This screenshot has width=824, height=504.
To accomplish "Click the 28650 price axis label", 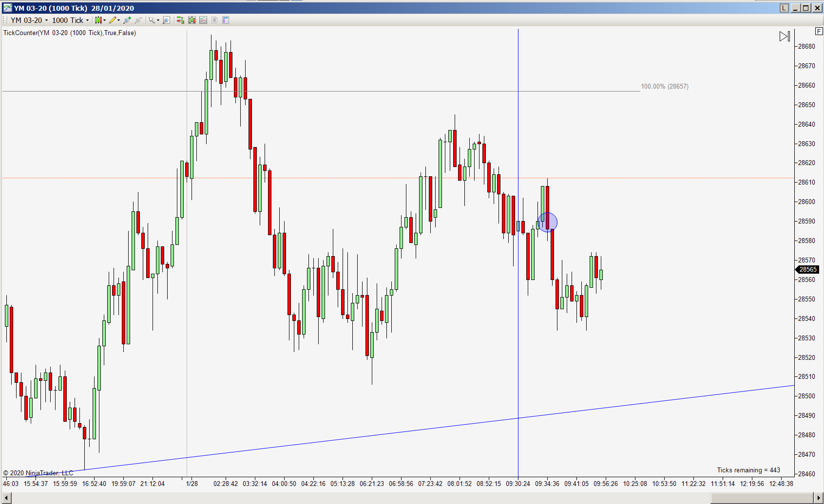I will [806, 105].
